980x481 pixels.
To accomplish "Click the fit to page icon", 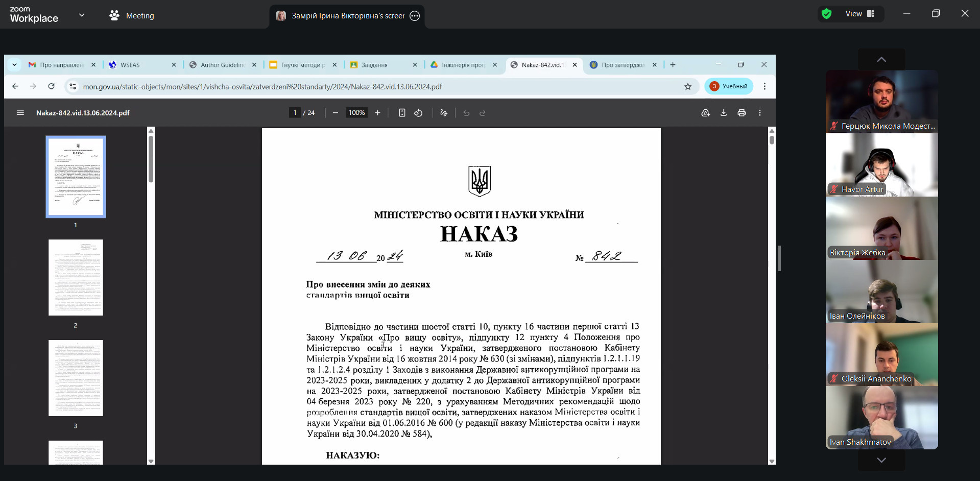I will pyautogui.click(x=402, y=113).
